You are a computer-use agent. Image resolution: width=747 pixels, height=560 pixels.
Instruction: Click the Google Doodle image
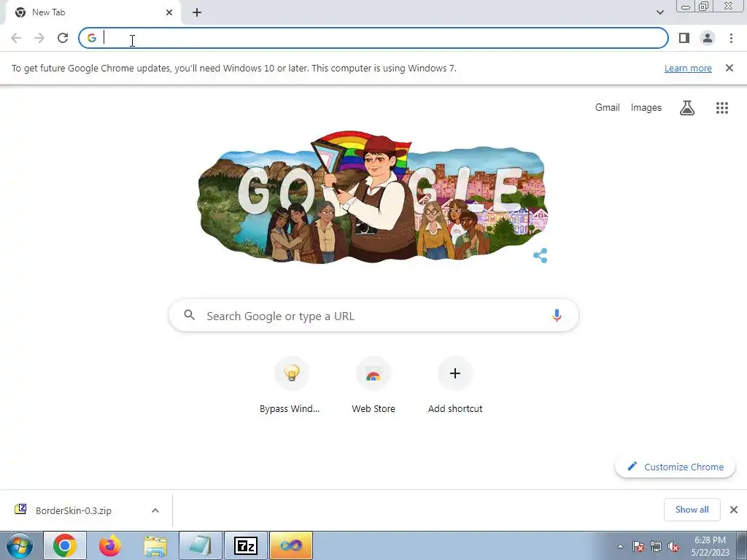coord(372,198)
